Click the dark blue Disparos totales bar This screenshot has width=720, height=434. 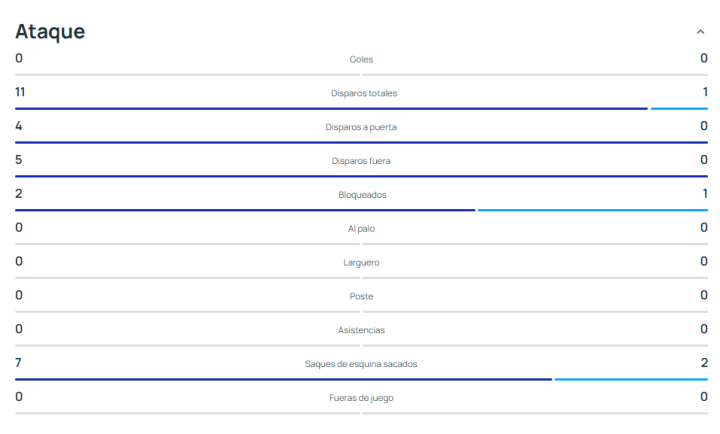(330, 108)
